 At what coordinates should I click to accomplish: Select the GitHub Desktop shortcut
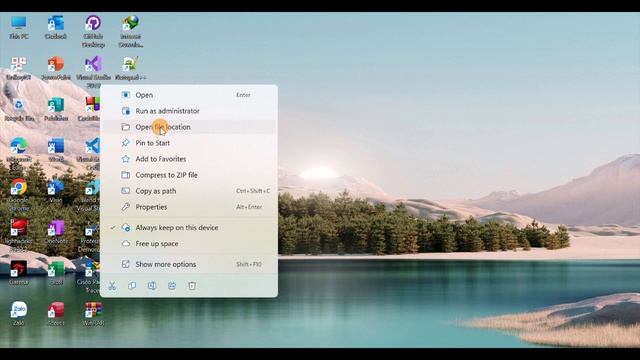point(93,31)
